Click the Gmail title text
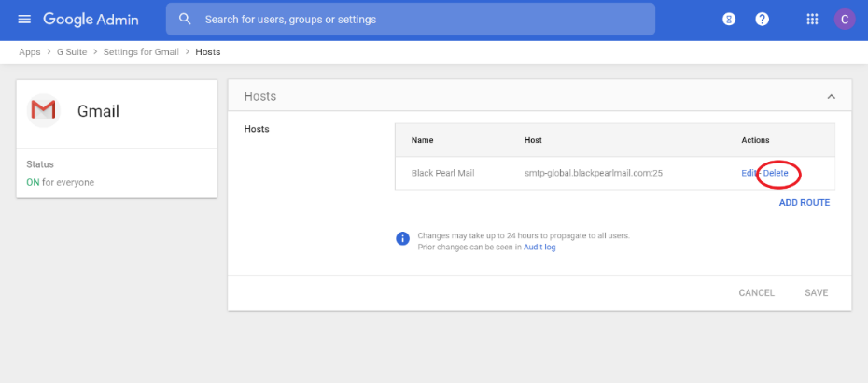 (x=99, y=111)
